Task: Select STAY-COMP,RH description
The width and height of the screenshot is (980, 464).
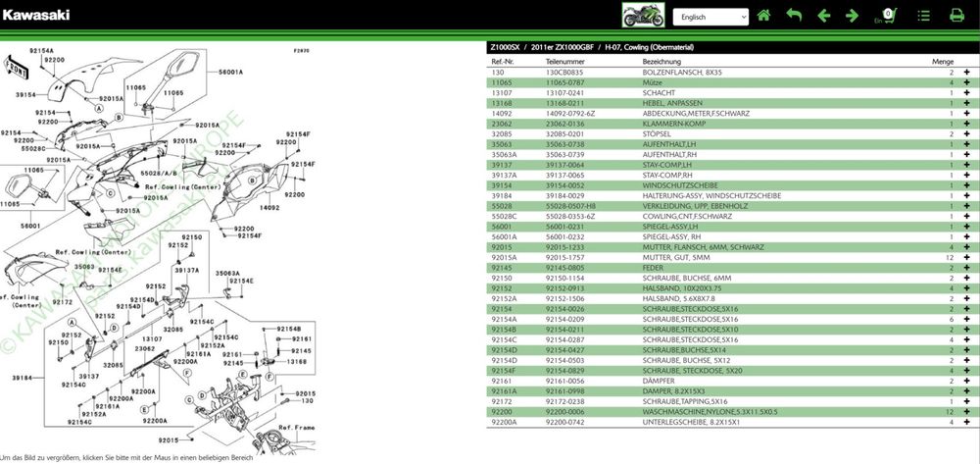Action: click(x=667, y=175)
